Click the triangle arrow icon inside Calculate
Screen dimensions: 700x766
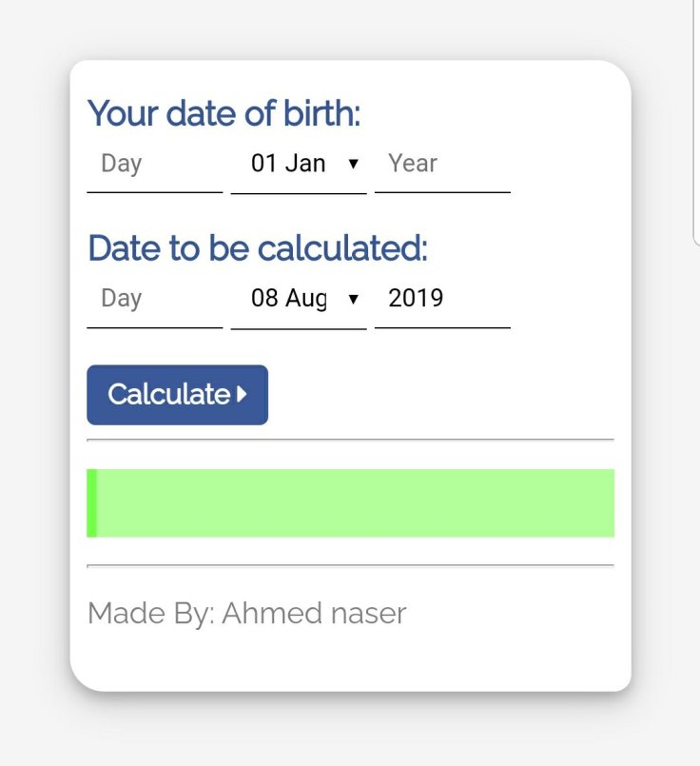(243, 394)
